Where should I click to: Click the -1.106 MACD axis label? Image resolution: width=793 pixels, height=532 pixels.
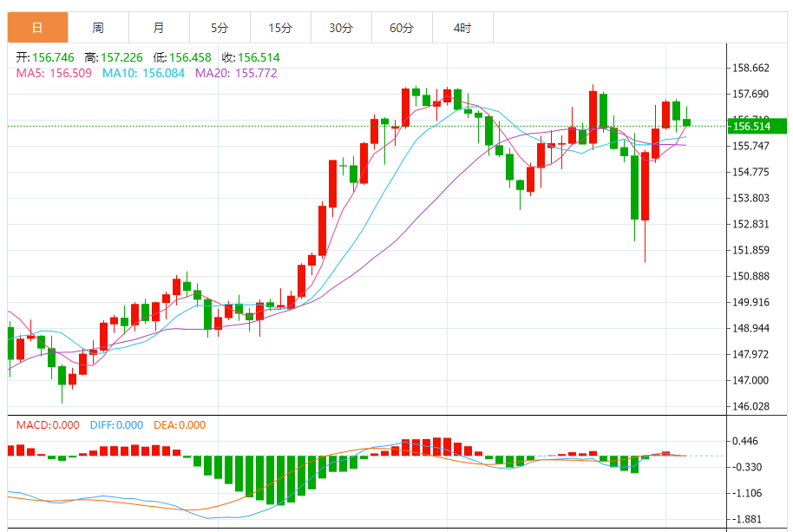[x=747, y=494]
